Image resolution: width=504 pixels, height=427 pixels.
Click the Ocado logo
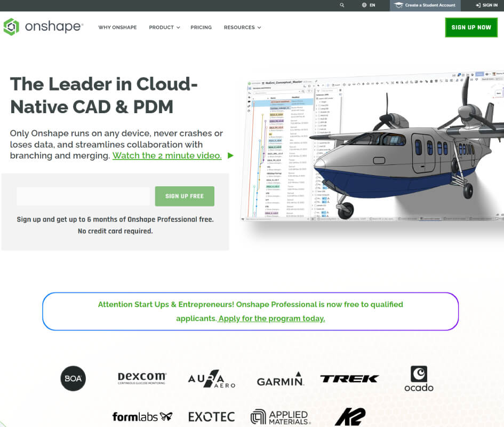[419, 379]
